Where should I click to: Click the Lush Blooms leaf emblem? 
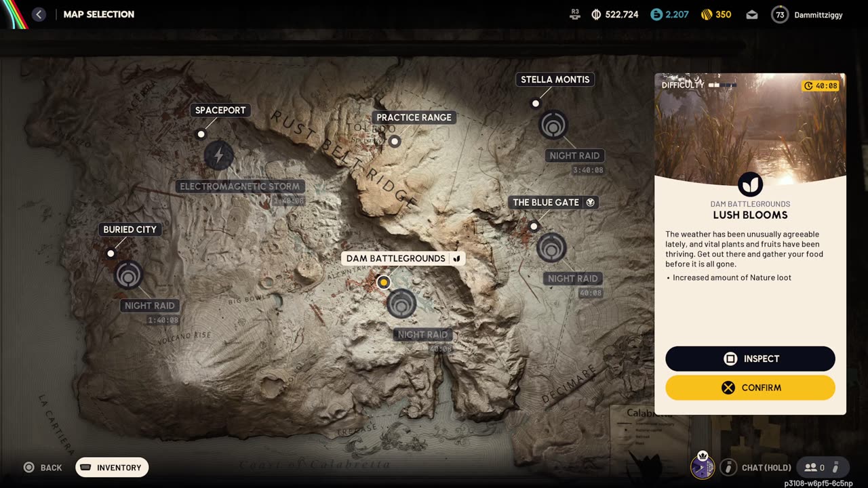point(750,184)
